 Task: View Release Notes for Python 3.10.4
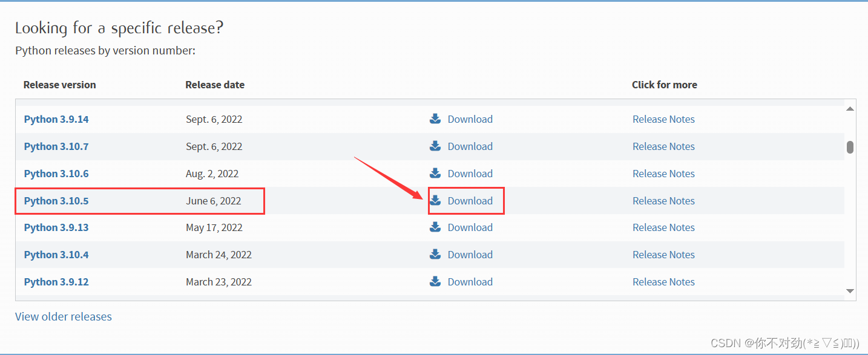pos(663,255)
